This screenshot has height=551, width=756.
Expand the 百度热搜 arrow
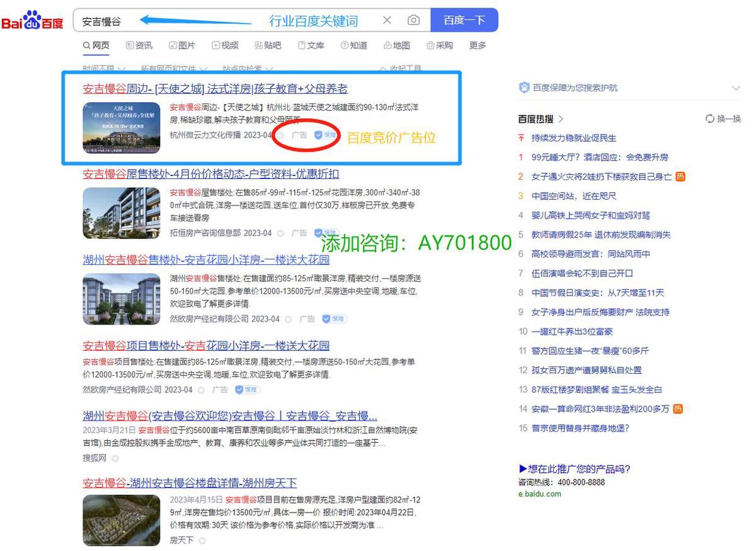tap(561, 119)
